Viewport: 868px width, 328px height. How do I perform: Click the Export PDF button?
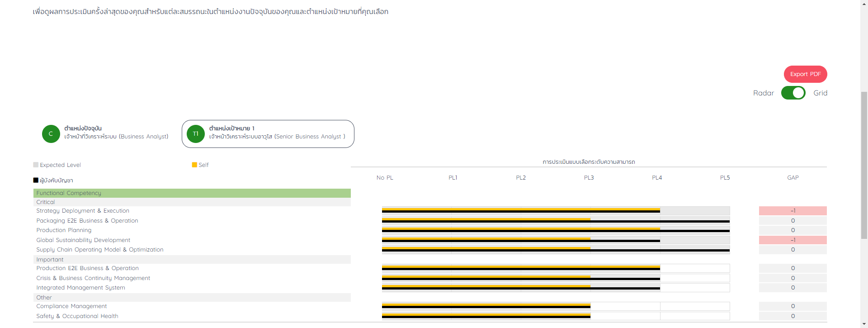805,74
